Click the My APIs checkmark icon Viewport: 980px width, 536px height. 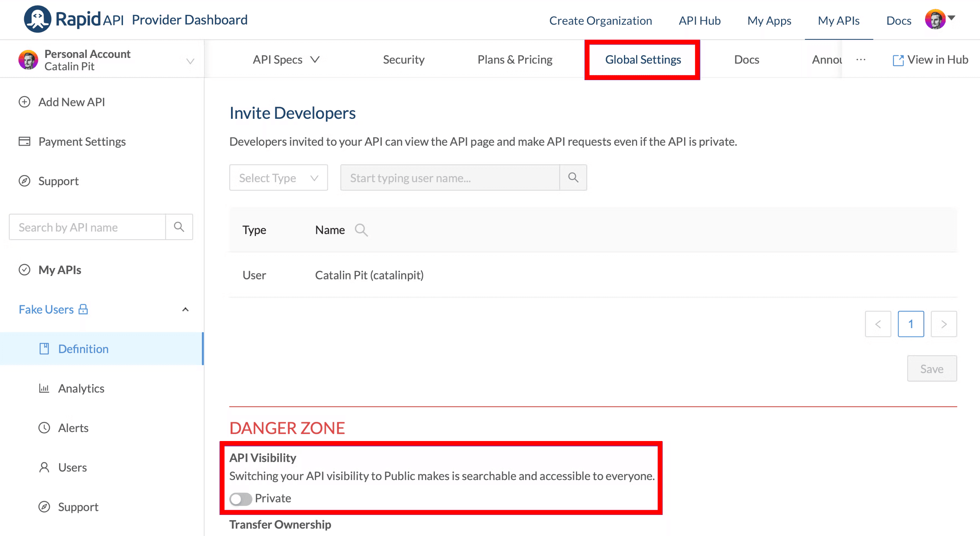tap(25, 270)
